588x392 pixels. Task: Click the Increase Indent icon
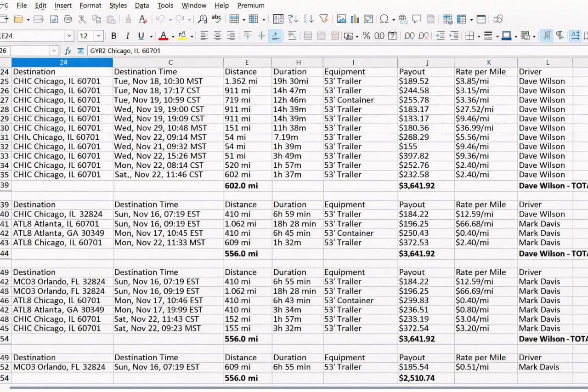tap(440, 36)
